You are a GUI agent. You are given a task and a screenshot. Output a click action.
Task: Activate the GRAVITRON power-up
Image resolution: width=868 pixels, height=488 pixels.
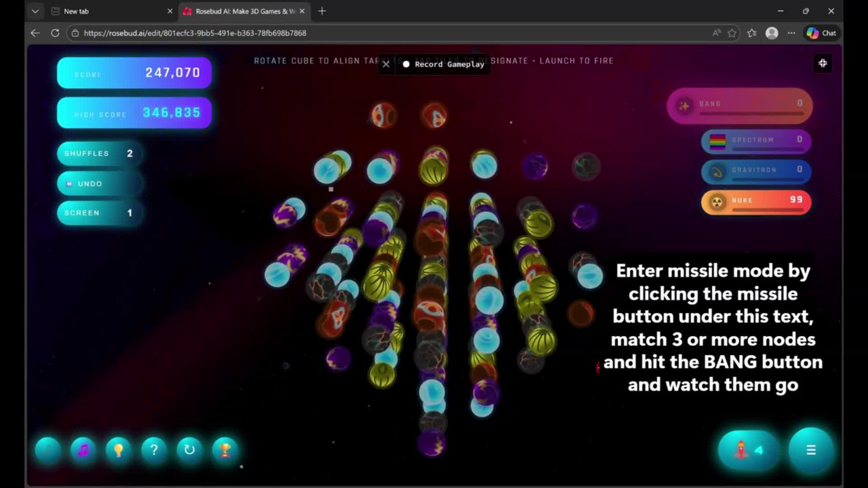(756, 172)
